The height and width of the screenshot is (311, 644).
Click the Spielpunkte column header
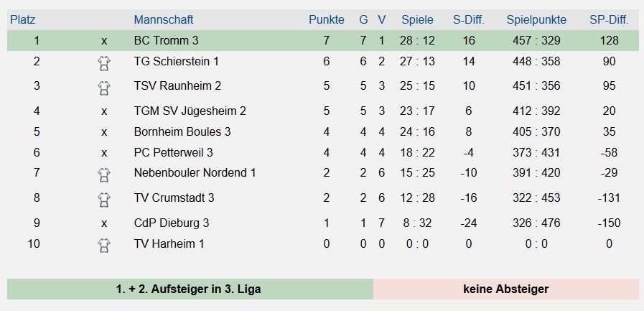pyautogui.click(x=536, y=19)
